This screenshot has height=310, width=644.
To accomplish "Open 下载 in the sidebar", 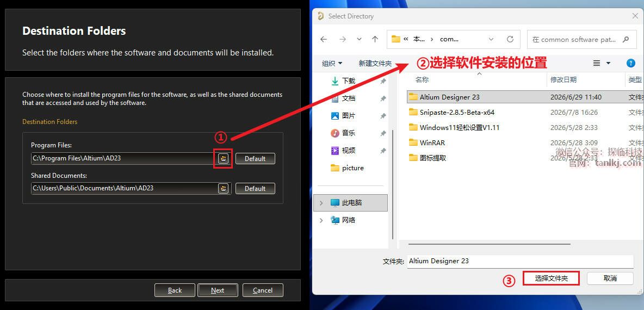I will [x=348, y=81].
